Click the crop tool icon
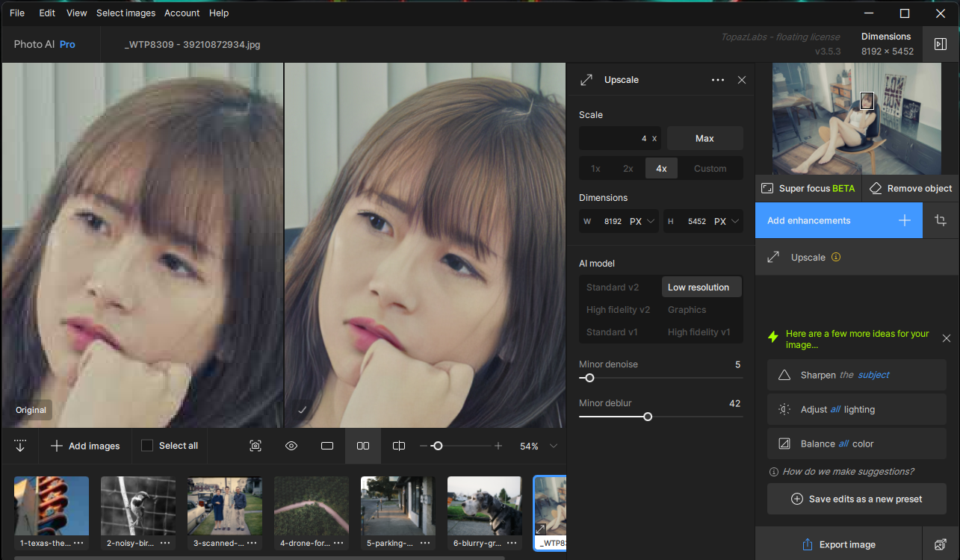Screen dimensions: 960x560 point(941,220)
